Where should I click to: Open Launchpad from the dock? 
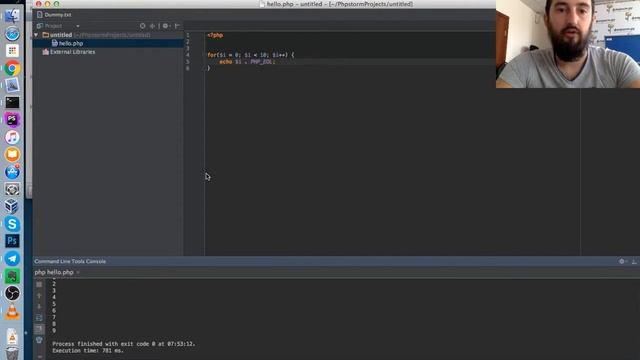[x=12, y=51]
